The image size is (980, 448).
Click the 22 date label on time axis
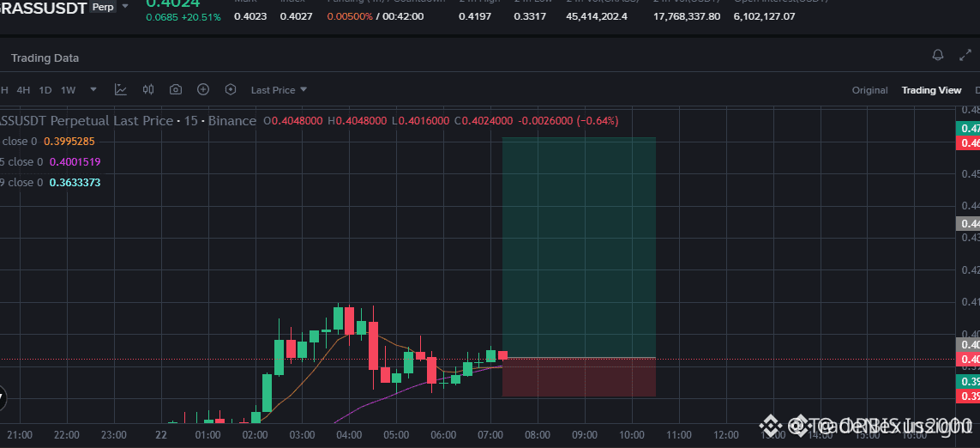[x=160, y=435]
